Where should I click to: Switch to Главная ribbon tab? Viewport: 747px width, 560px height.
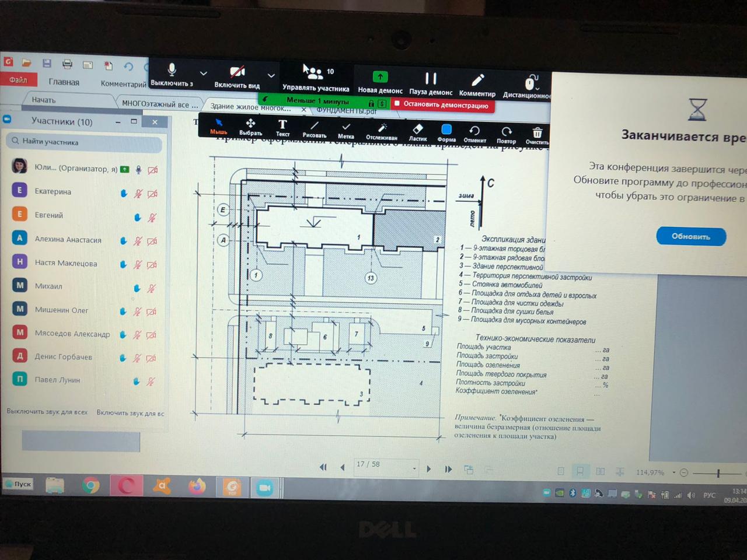64,82
